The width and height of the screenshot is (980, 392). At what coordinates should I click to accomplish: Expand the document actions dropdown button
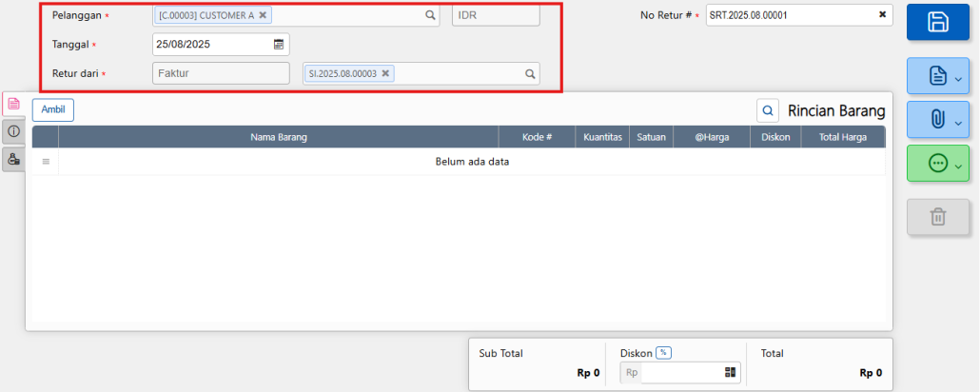point(937,77)
